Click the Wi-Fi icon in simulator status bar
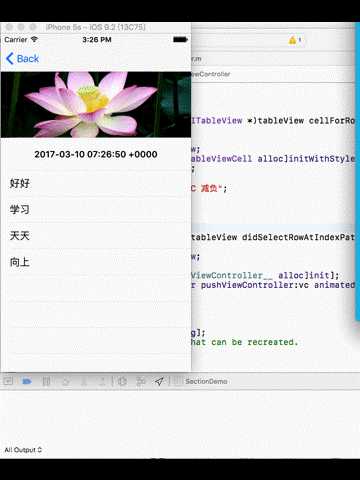Image resolution: width=360 pixels, height=480 pixels. [x=34, y=39]
